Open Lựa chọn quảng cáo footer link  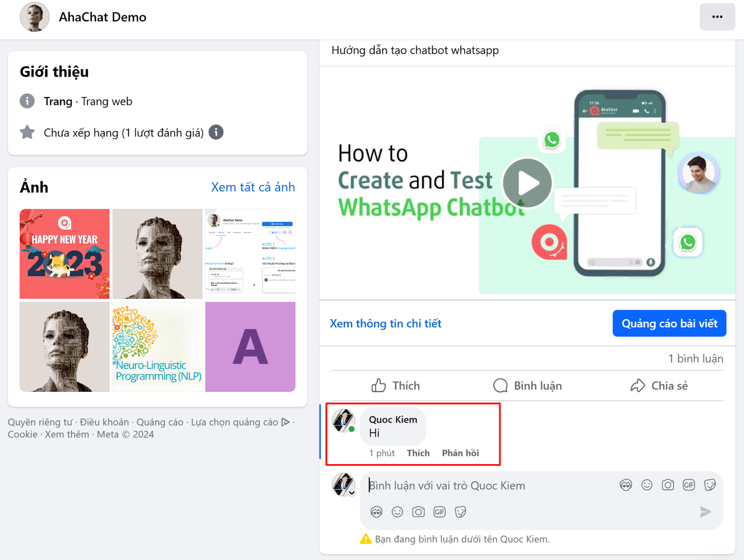[x=240, y=422]
